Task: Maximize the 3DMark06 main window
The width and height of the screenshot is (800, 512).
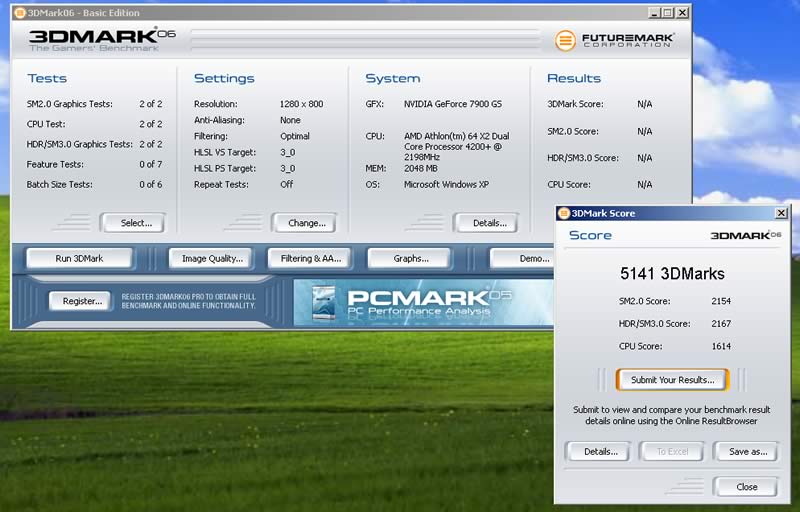Action: [x=667, y=12]
